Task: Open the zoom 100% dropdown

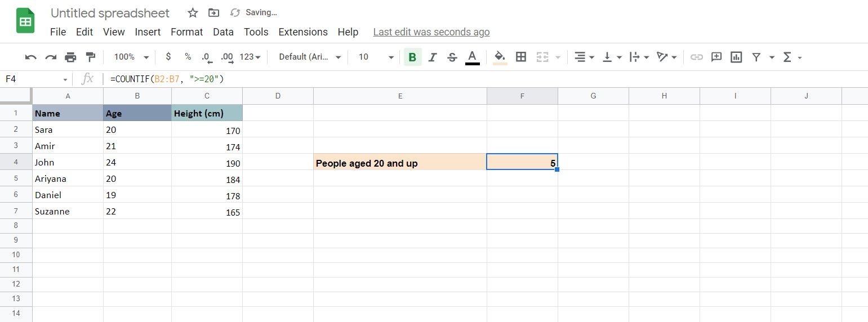Action: tap(131, 57)
